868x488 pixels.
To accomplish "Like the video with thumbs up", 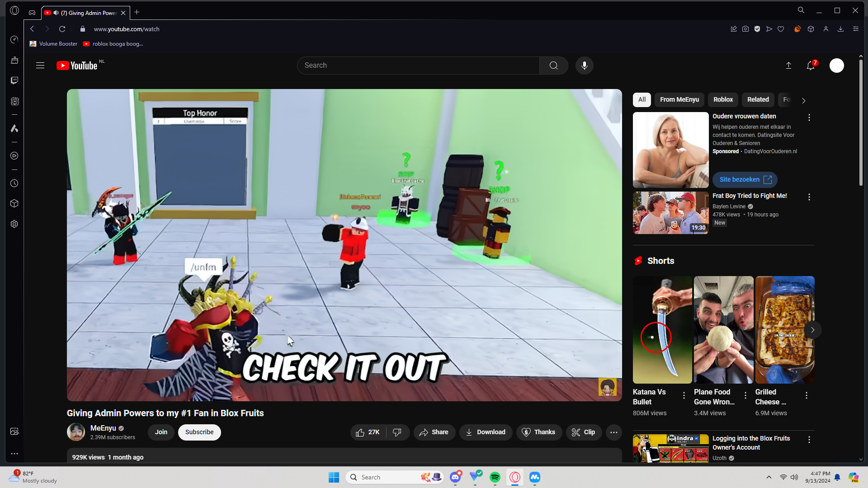I will pos(368,432).
